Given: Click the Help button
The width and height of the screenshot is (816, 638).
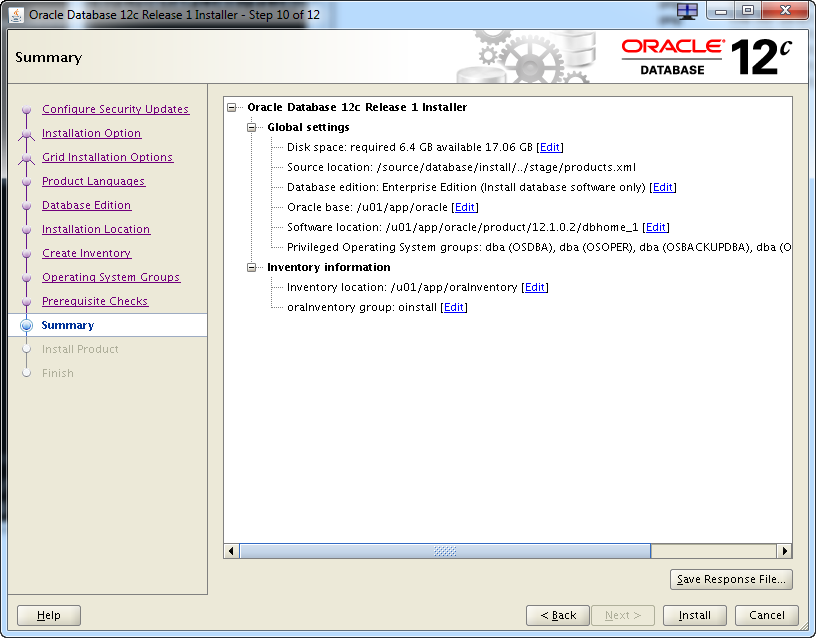Looking at the screenshot, I should point(49,615).
